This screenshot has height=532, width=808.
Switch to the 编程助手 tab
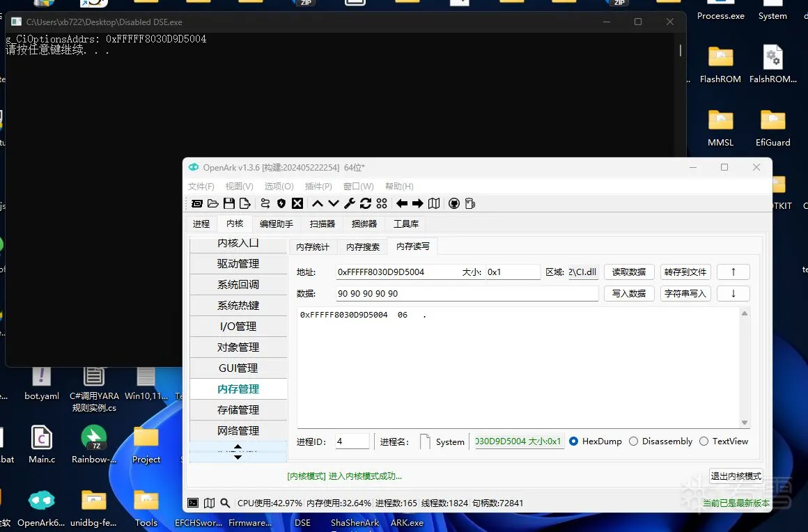coord(277,224)
